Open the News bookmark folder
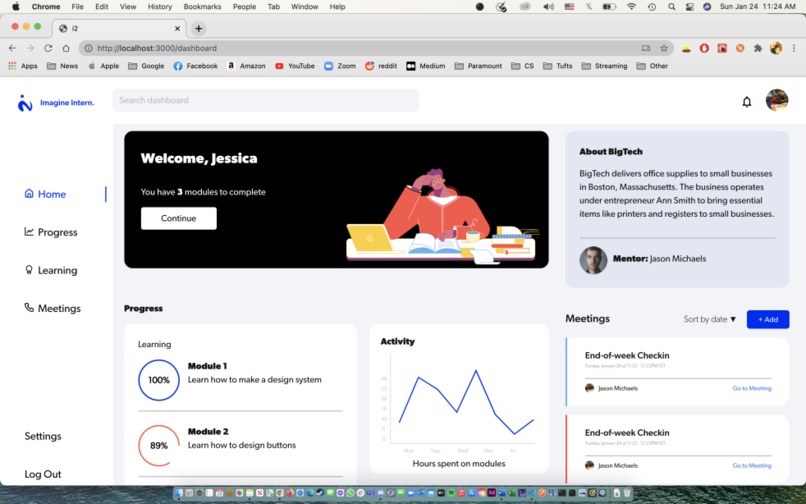The image size is (806, 504). pyautogui.click(x=62, y=66)
